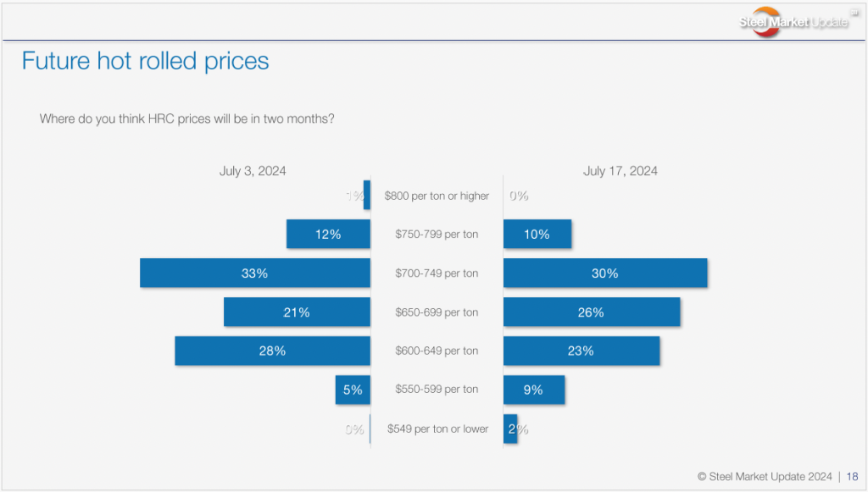Select the 9% bar for July 17
Screen dimensions: 868x492
click(x=534, y=390)
